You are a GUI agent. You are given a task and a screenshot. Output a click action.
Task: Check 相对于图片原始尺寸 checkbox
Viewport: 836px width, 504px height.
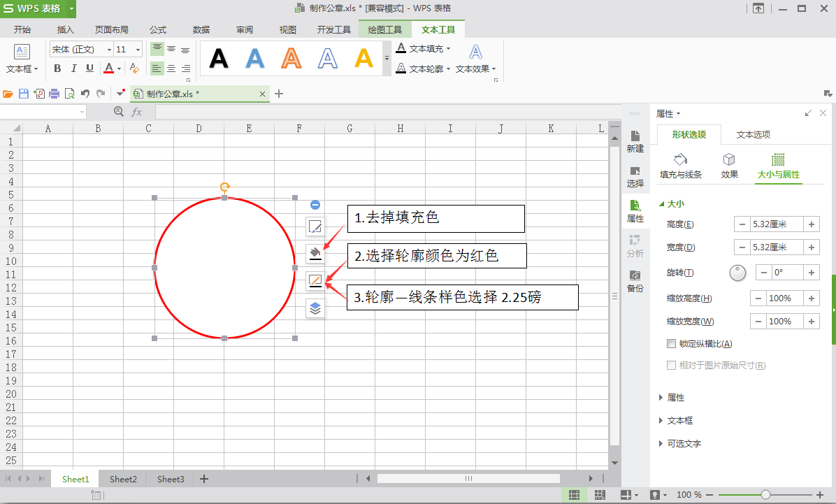pos(671,366)
